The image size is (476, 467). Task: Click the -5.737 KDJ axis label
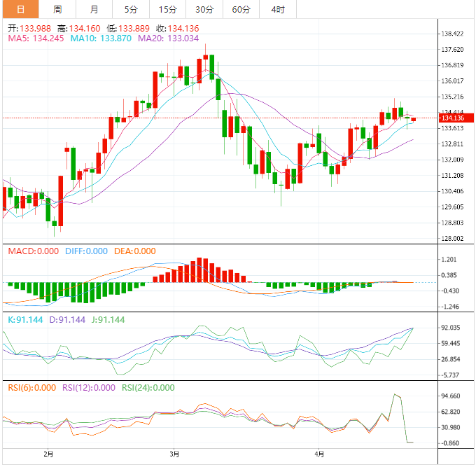(x=449, y=375)
